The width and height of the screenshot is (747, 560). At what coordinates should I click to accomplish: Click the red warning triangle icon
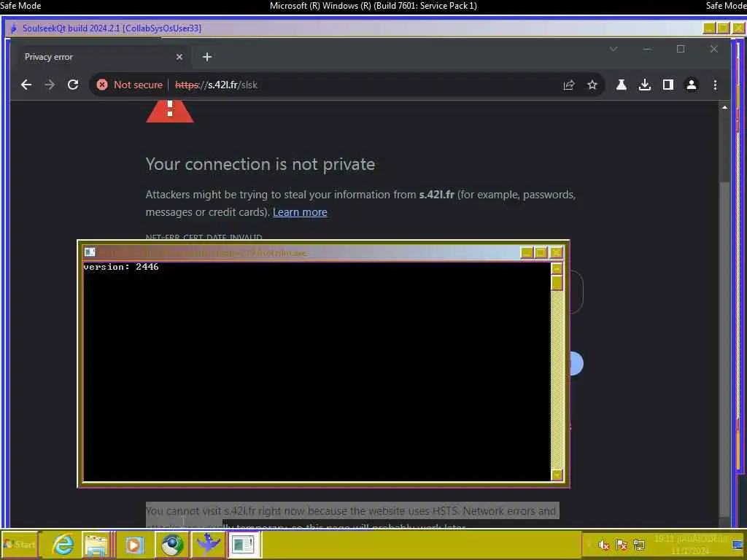170,112
